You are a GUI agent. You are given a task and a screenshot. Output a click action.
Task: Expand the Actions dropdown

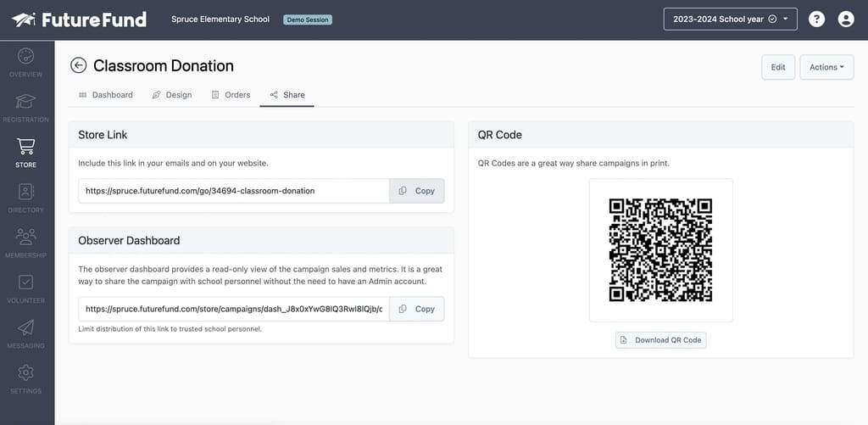pos(826,67)
